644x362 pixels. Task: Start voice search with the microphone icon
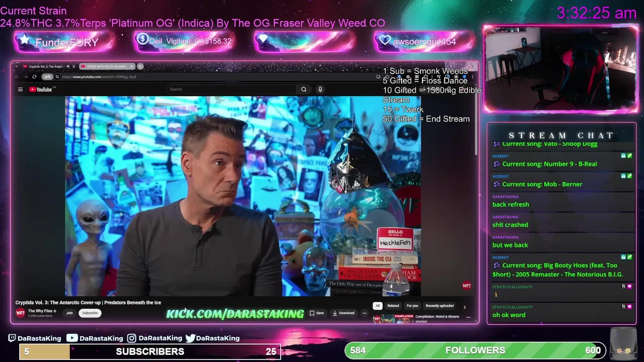coord(320,89)
